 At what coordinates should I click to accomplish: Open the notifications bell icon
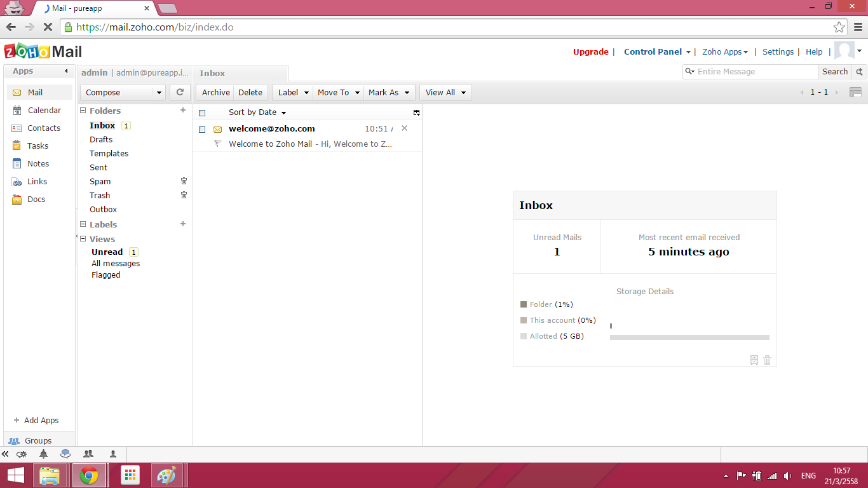tap(43, 454)
